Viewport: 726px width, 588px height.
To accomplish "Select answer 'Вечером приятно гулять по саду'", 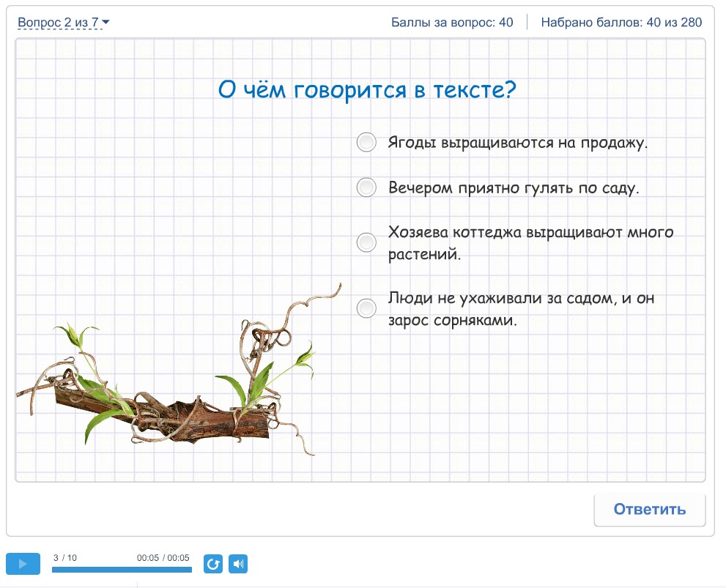I will point(366,187).
